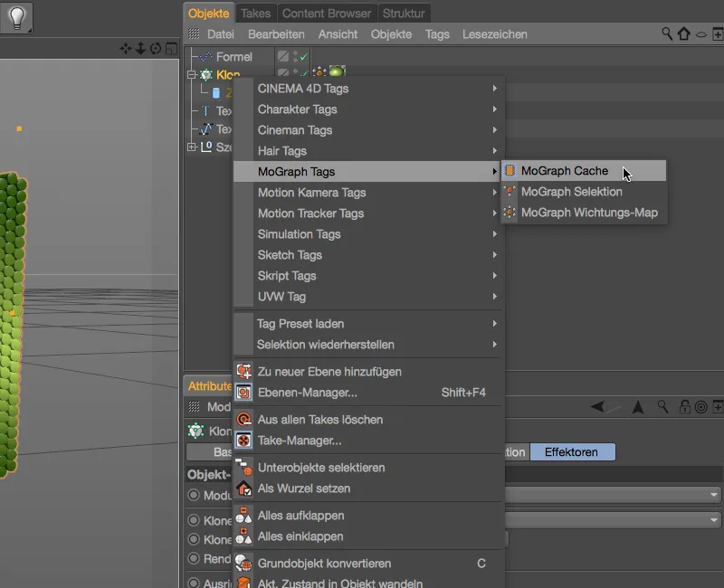The height and width of the screenshot is (588, 724).
Task: Open the Ebenen-Manager via its icon
Action: (x=243, y=392)
